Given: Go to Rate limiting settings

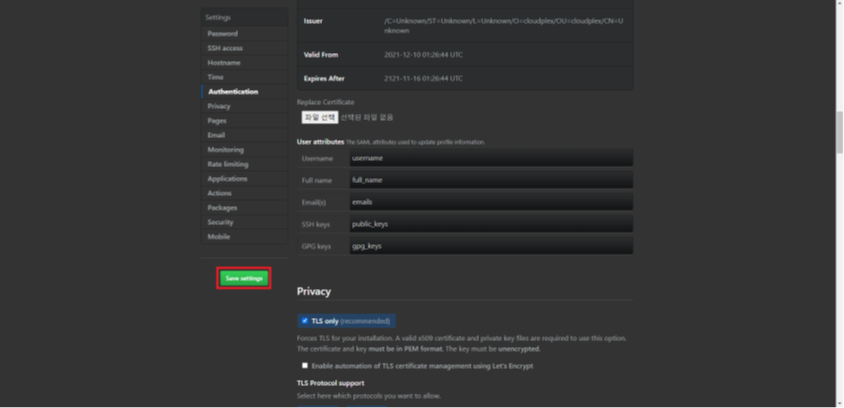Looking at the screenshot, I should [x=228, y=164].
